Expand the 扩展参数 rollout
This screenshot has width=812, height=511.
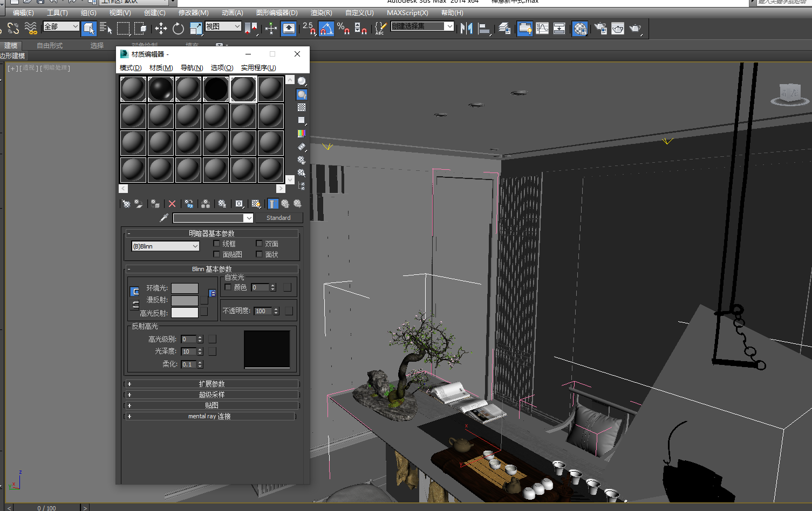pos(211,384)
